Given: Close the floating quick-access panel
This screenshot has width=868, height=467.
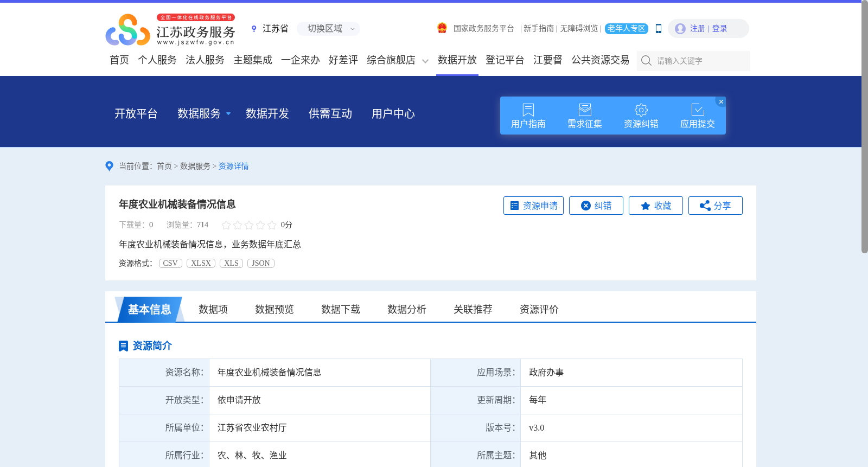Looking at the screenshot, I should click(721, 101).
